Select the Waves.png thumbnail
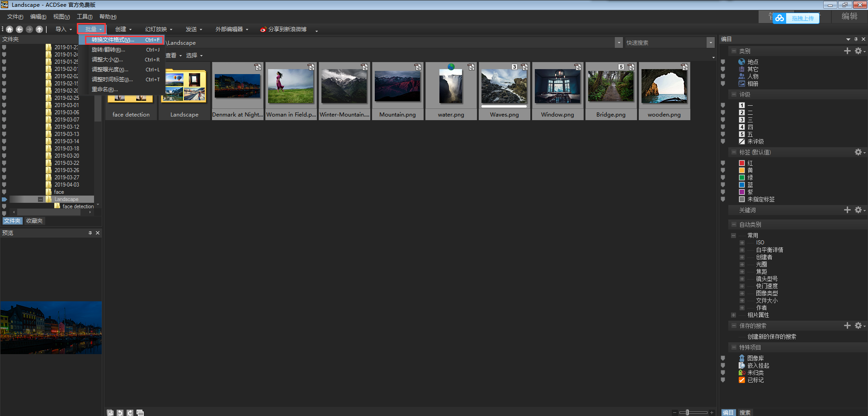The width and height of the screenshot is (868, 416). (x=505, y=91)
